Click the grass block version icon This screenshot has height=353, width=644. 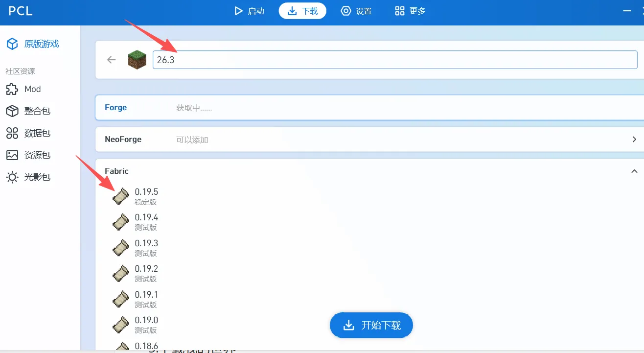(137, 60)
